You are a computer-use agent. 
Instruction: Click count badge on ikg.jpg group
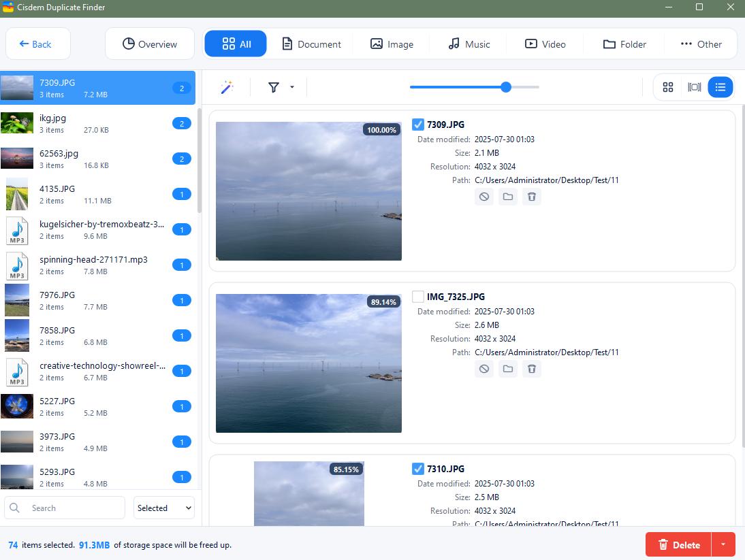click(182, 123)
